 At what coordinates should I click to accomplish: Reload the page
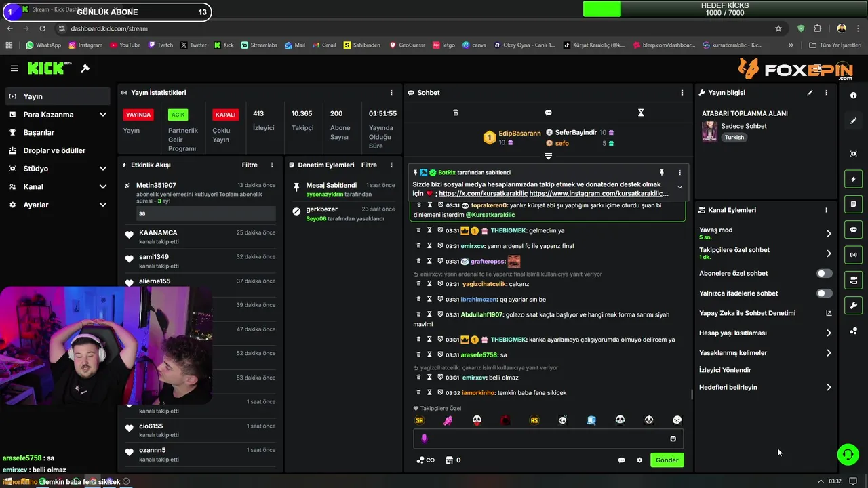(x=42, y=28)
